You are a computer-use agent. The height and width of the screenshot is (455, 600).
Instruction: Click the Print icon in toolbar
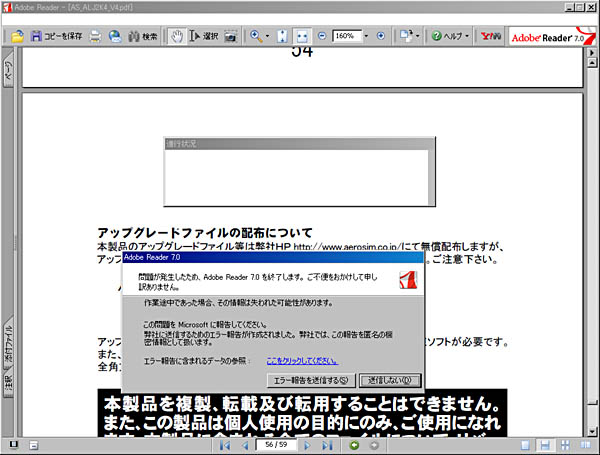95,37
